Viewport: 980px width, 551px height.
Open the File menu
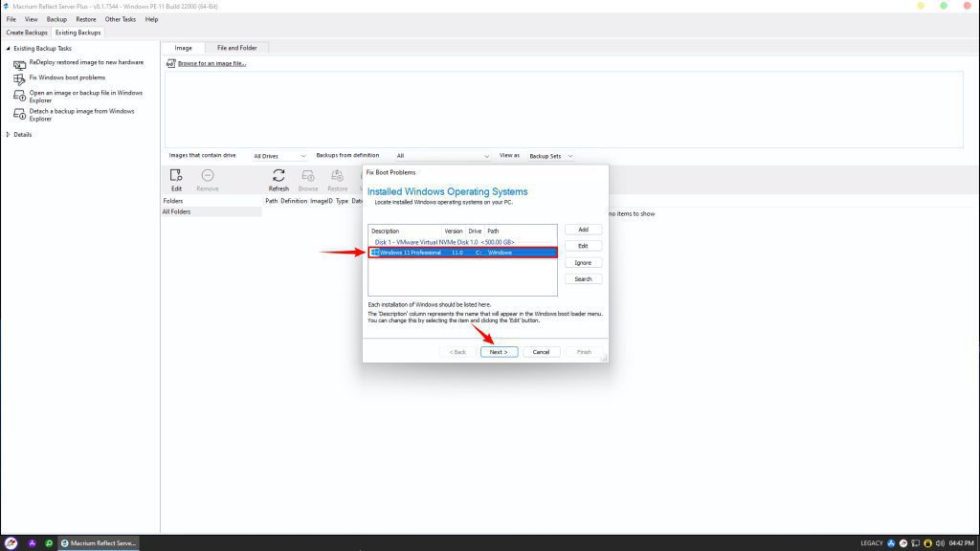tap(11, 19)
